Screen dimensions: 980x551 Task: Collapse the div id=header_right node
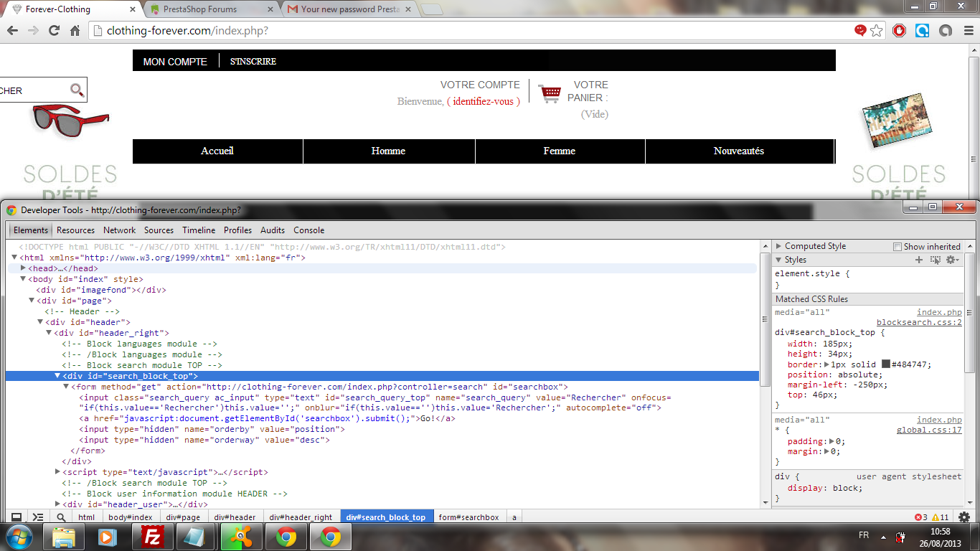coord(50,333)
